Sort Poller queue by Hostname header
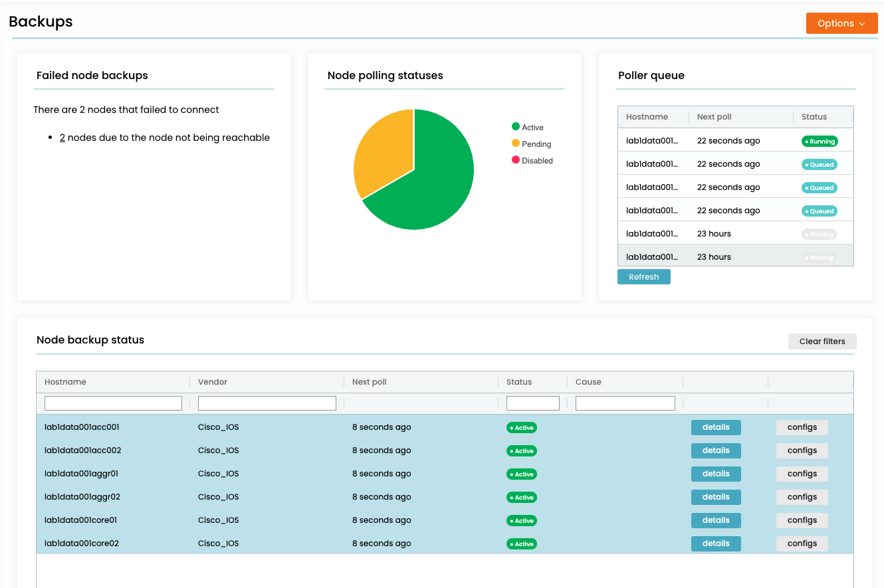884x588 pixels. [x=647, y=117]
